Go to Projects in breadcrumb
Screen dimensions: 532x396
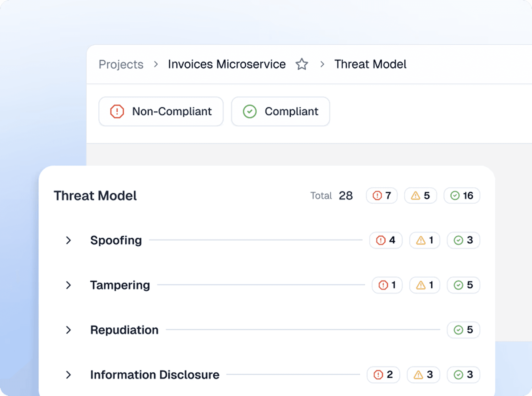(121, 64)
